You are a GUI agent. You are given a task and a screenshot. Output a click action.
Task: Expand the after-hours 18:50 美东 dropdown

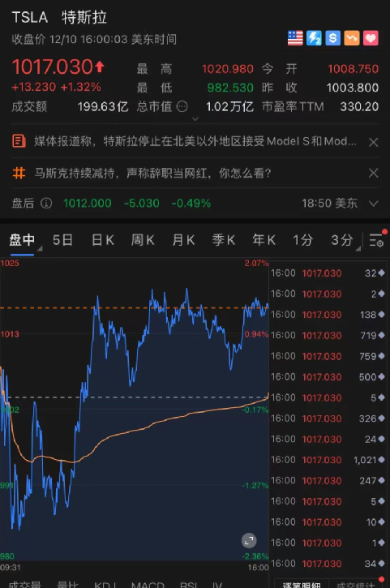pos(373,204)
